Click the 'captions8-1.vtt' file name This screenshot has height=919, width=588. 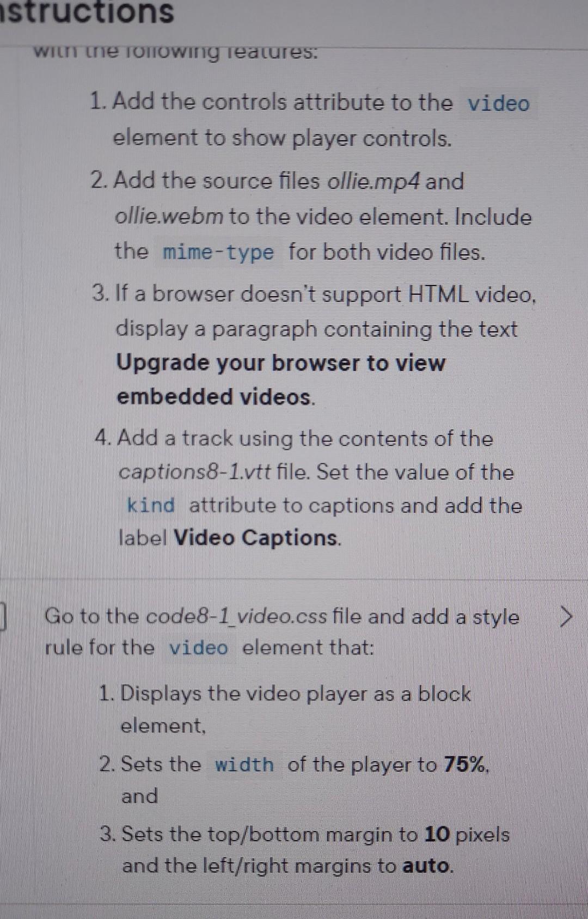tap(195, 472)
